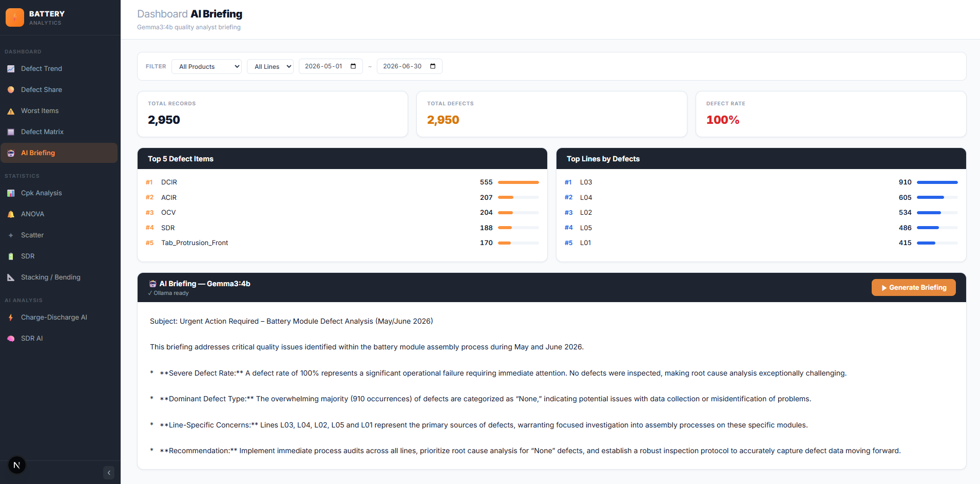Click the Defect Share pie icon

(x=11, y=90)
